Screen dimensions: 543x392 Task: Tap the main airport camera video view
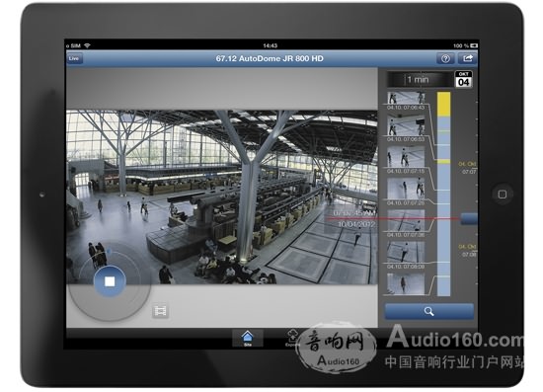[221, 197]
